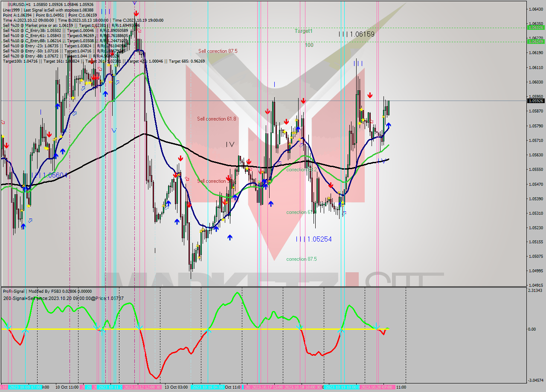
Task: Click the 1.06030 price axis label
Action: (x=536, y=82)
